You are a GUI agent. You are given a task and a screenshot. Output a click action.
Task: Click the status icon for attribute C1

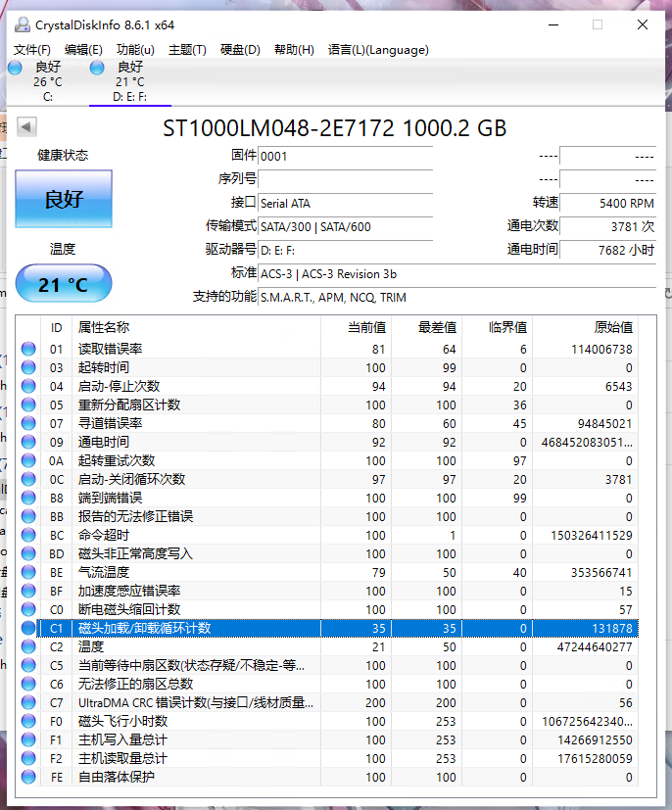pos(28,628)
